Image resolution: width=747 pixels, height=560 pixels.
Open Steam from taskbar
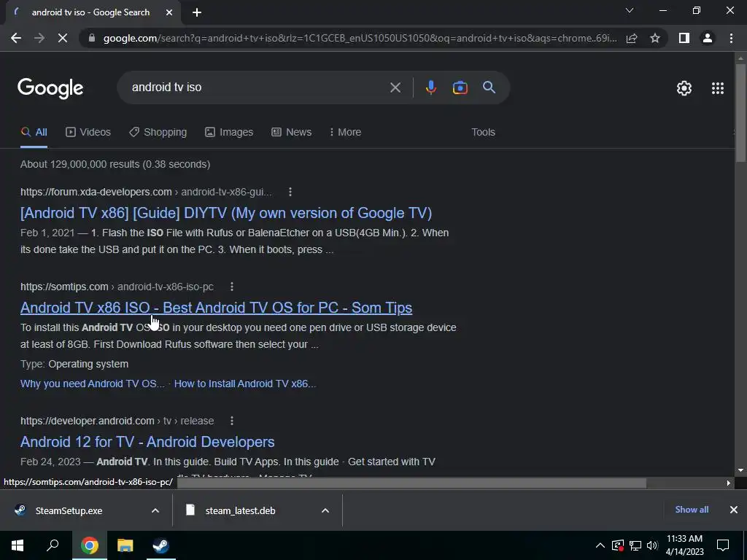pos(160,545)
